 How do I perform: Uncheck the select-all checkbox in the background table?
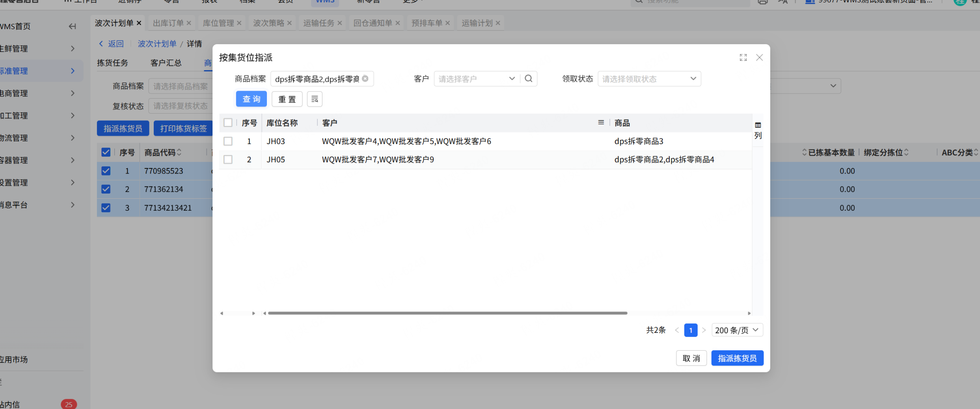(106, 152)
